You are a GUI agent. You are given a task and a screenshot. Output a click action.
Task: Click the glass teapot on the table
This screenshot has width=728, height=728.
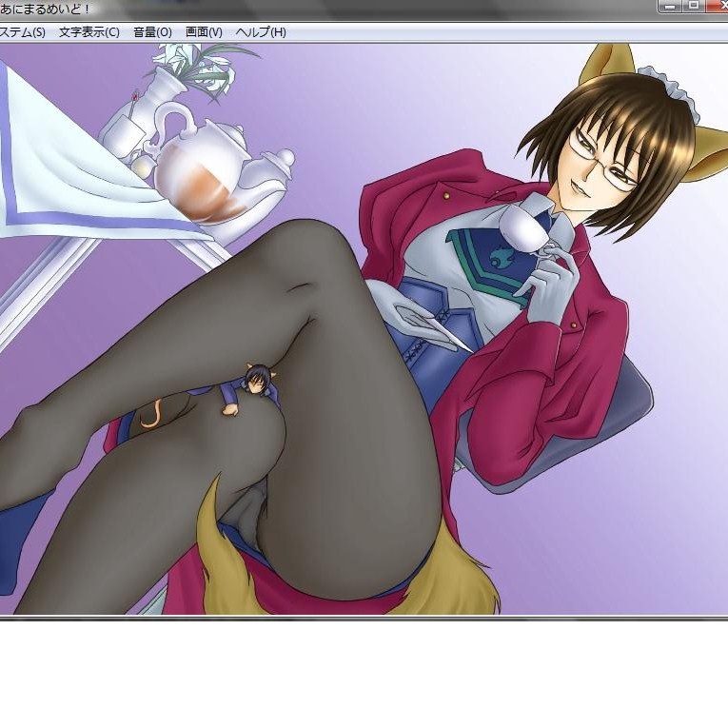click(200, 167)
